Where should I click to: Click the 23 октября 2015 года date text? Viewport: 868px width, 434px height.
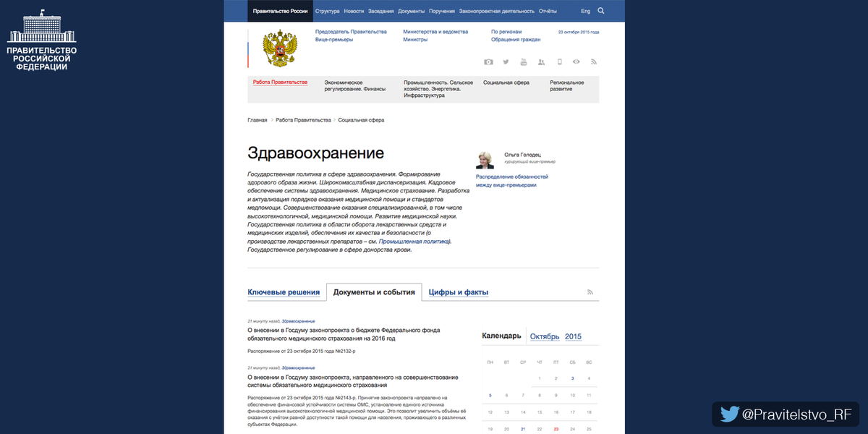pyautogui.click(x=579, y=32)
